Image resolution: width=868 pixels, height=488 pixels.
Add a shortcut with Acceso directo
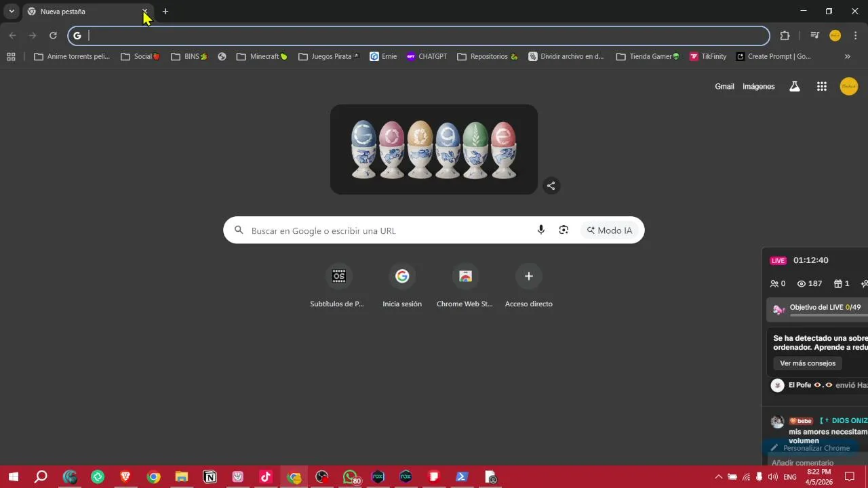pos(529,286)
